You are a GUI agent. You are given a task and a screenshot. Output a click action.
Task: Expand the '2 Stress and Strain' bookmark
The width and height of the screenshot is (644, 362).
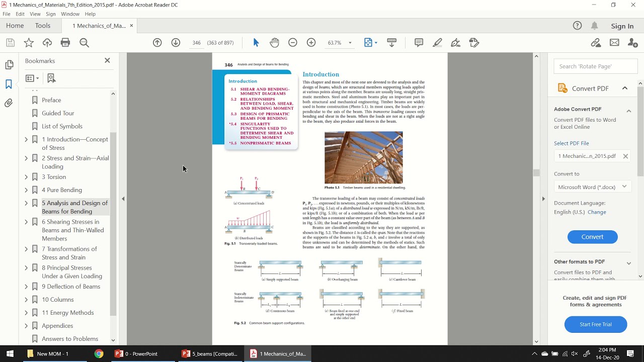(x=26, y=158)
